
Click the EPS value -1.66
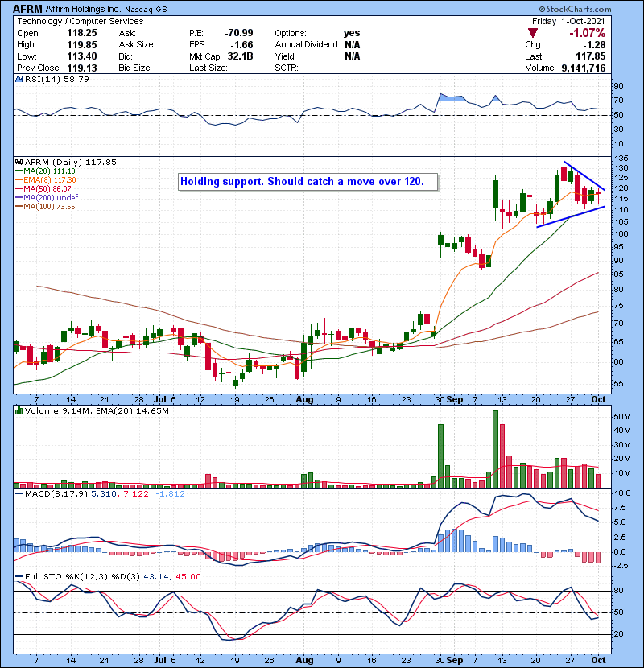tap(242, 45)
